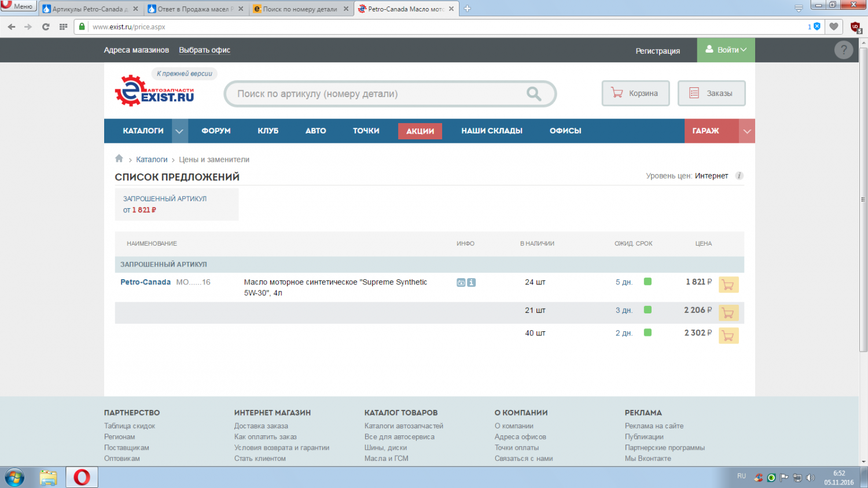Go back using browser back arrow
The width and height of the screenshot is (868, 488).
(12, 27)
